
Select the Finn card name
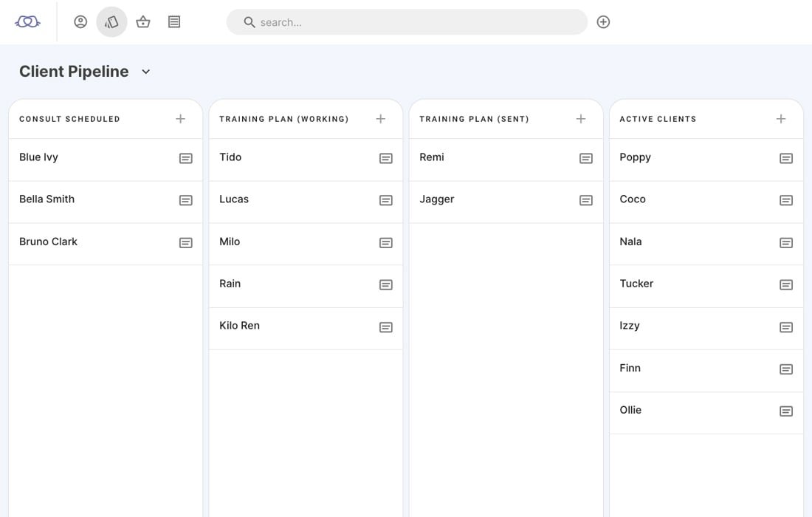click(x=630, y=368)
